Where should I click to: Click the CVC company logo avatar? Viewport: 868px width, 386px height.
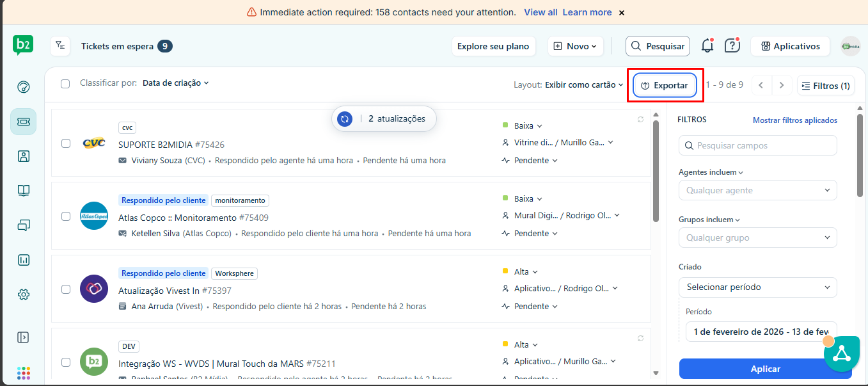click(94, 143)
